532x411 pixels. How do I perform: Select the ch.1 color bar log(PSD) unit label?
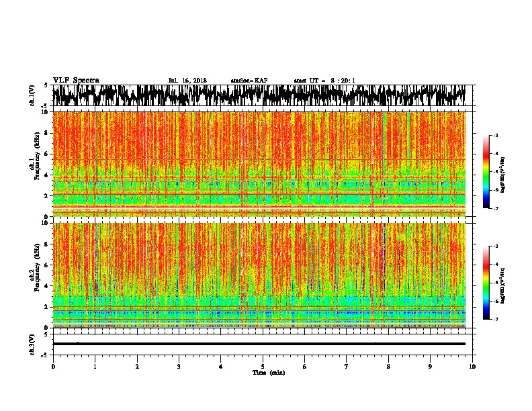[x=503, y=175]
